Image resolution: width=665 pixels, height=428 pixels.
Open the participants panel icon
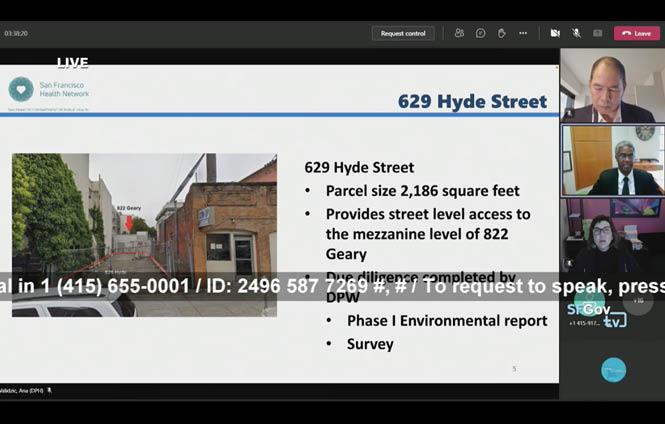click(459, 33)
